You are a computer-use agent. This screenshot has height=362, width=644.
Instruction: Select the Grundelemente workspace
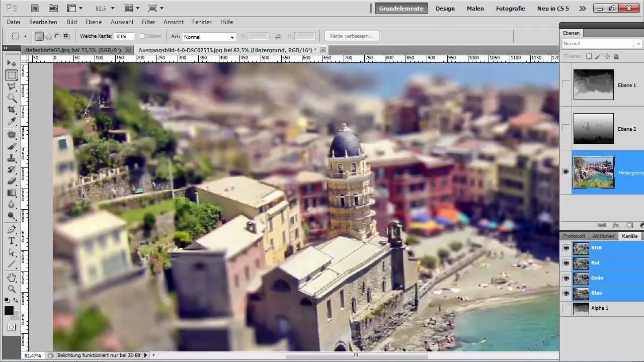click(401, 9)
